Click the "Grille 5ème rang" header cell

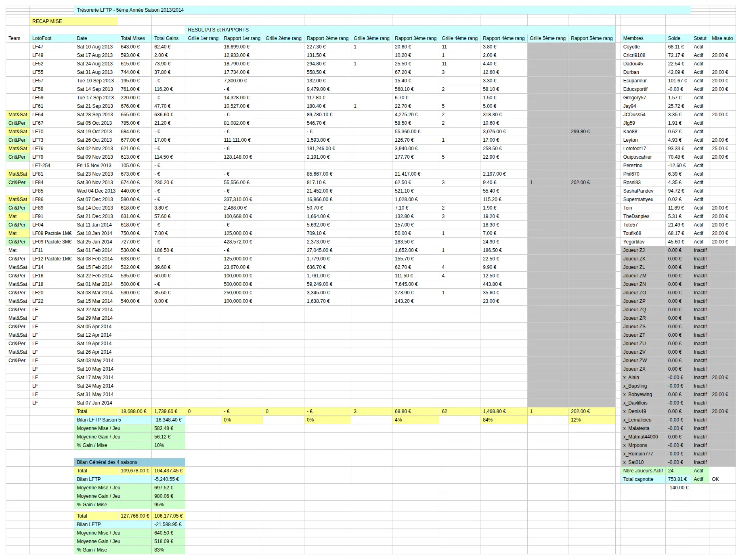[x=547, y=38]
